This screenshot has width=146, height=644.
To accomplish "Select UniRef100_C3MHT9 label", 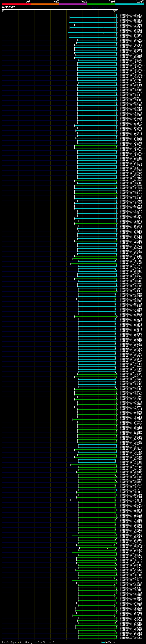I will 131,93.
